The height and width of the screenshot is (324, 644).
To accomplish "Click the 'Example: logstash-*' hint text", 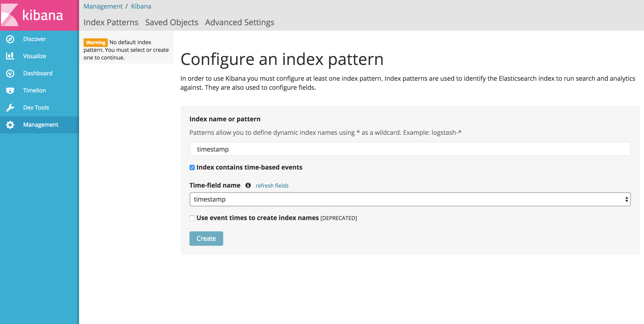I will point(432,133).
